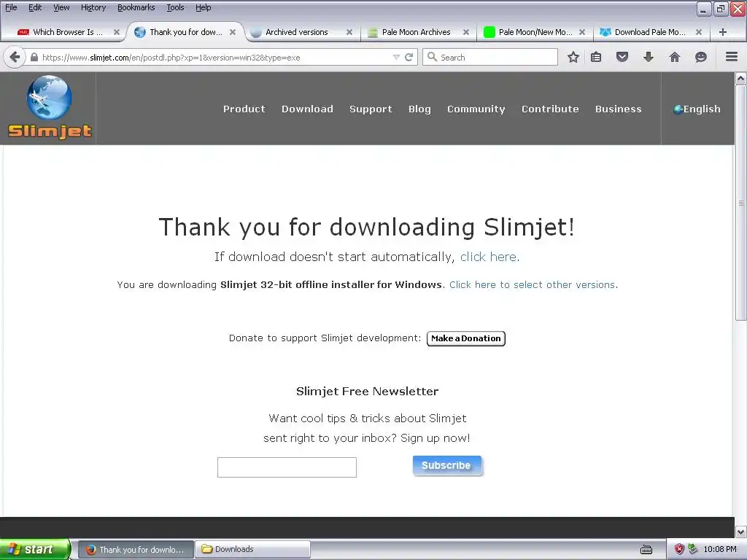Open the URL history dropdown arrow

tap(396, 57)
